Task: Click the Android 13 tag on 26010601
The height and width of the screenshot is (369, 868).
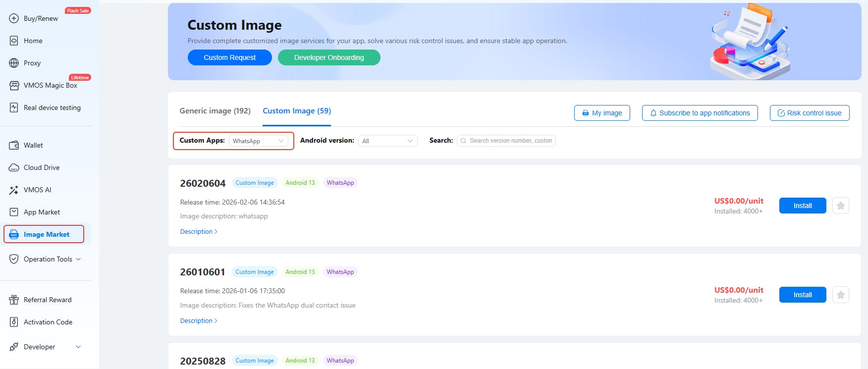Action: click(300, 272)
